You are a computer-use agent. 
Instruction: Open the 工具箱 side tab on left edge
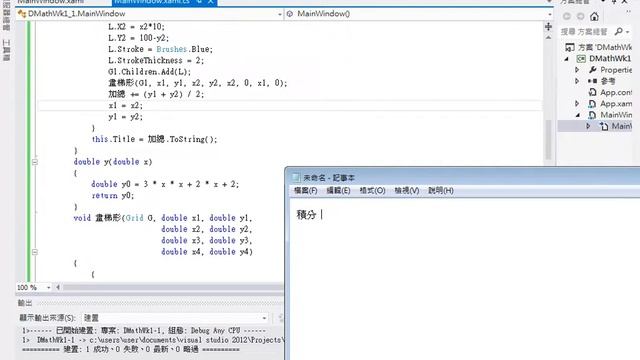pos(7,50)
